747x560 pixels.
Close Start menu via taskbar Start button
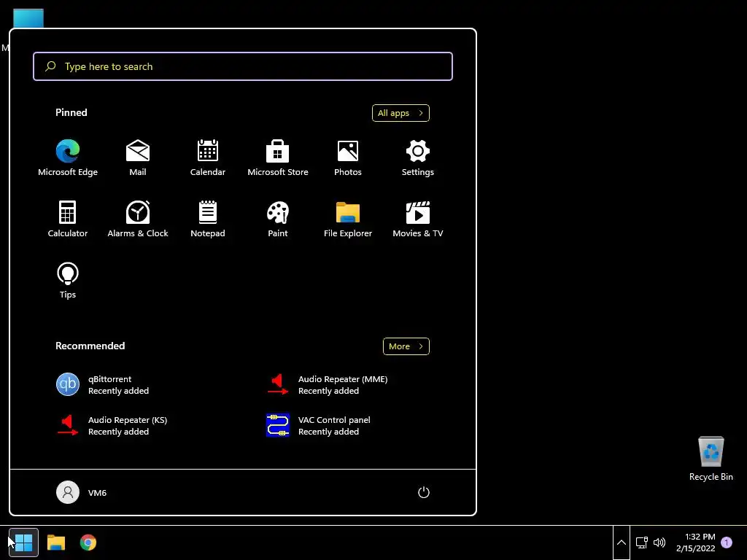click(23, 542)
